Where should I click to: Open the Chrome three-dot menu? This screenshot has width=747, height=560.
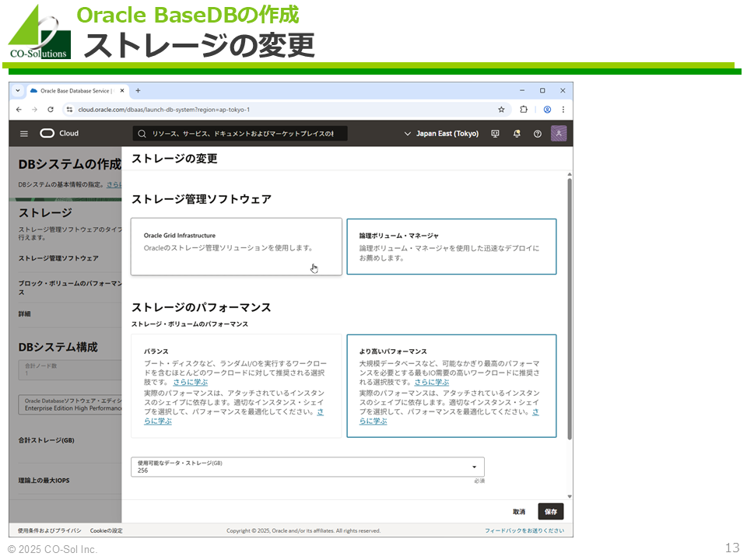click(x=563, y=110)
